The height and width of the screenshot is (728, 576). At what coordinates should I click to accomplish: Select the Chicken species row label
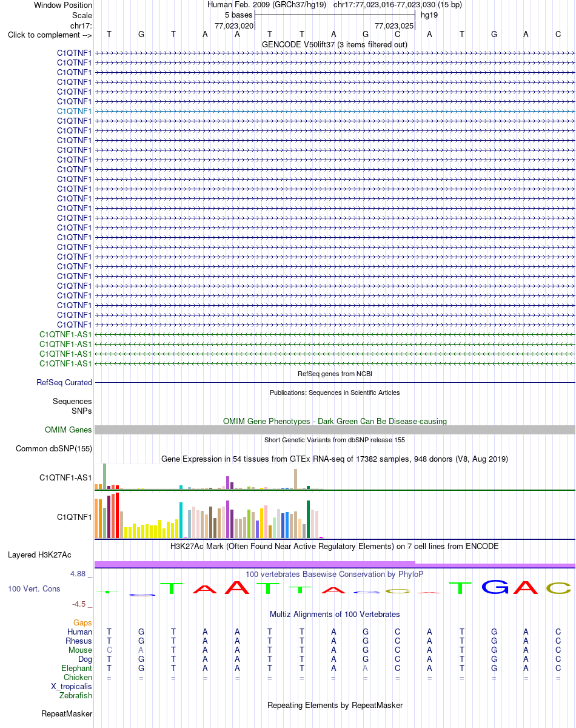[x=78, y=677]
